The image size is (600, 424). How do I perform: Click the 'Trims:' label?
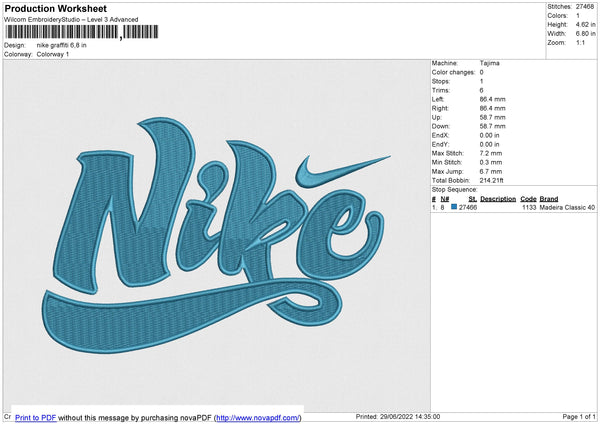pos(440,90)
